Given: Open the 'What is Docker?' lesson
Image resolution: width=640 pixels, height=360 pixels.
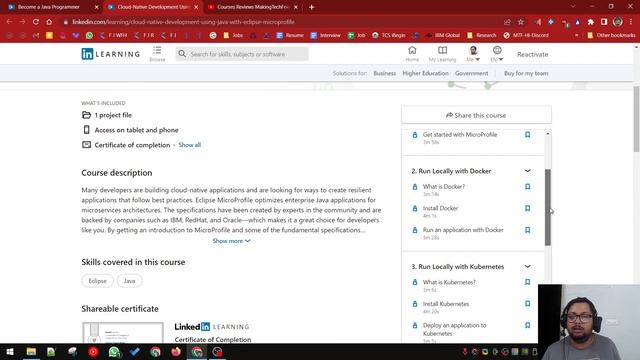Looking at the screenshot, I should [444, 187].
